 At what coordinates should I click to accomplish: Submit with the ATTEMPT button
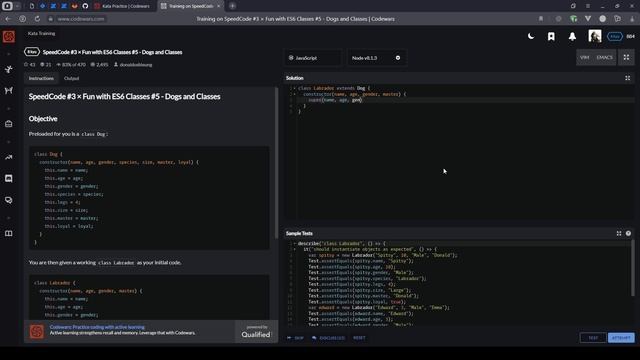point(621,338)
